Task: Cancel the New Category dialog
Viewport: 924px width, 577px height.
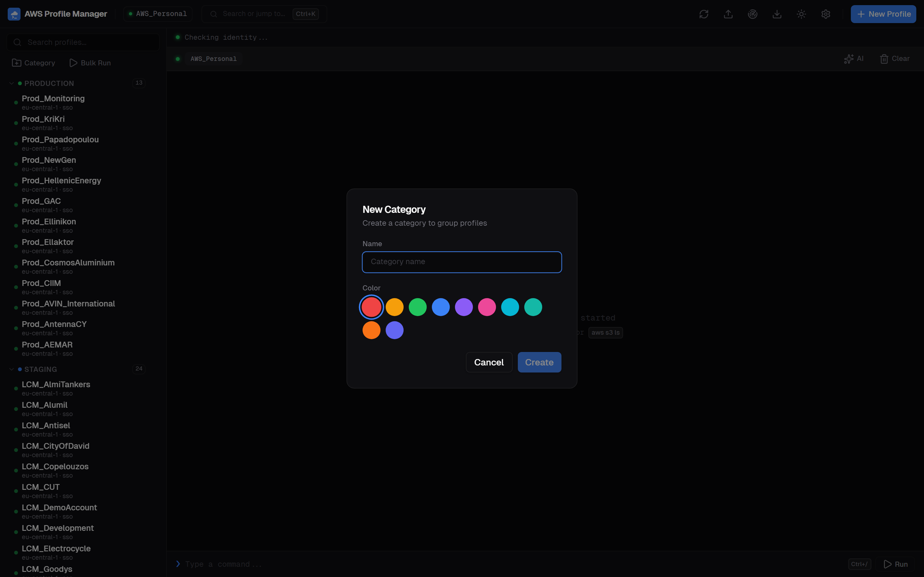Action: click(489, 362)
